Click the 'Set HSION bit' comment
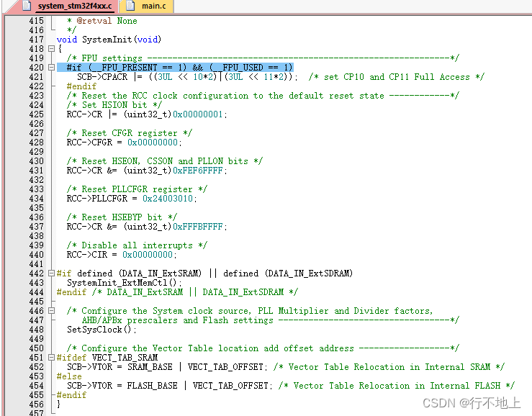The height and width of the screenshot is (416, 532). click(x=114, y=105)
